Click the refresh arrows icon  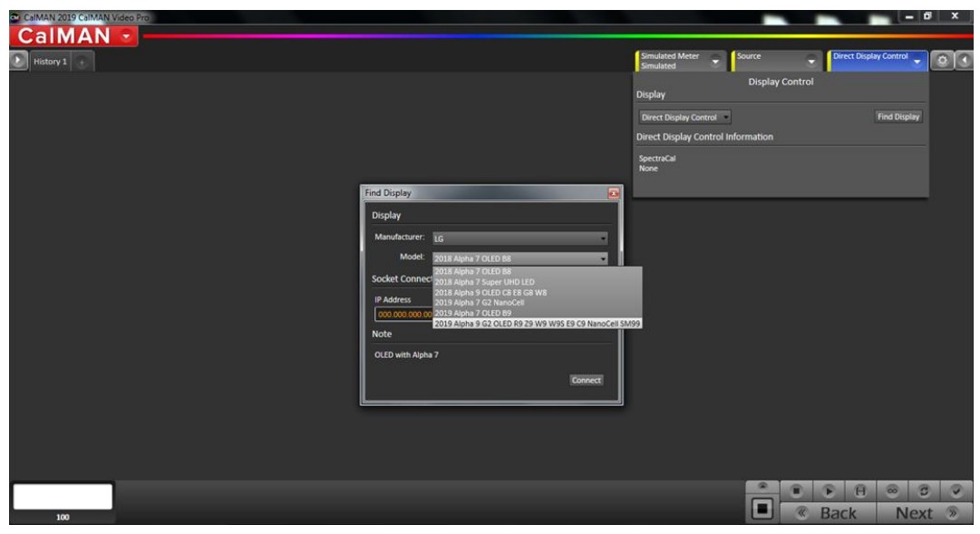[924, 490]
